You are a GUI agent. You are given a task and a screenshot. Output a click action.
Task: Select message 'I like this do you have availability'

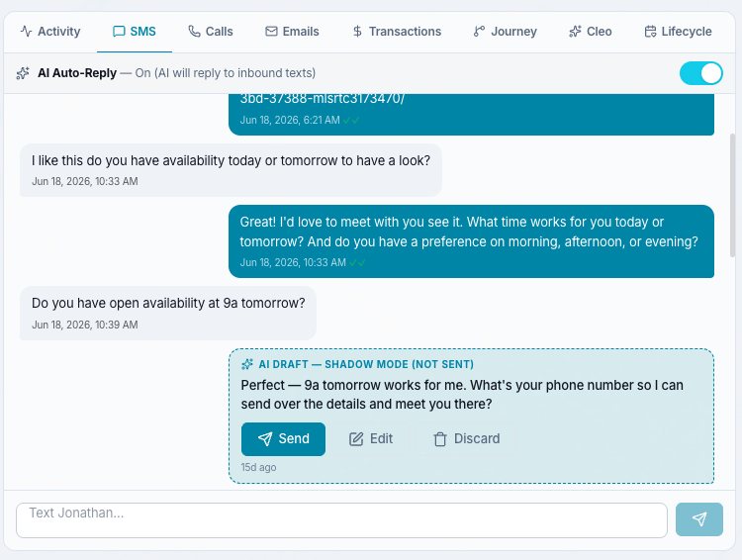tap(231, 170)
